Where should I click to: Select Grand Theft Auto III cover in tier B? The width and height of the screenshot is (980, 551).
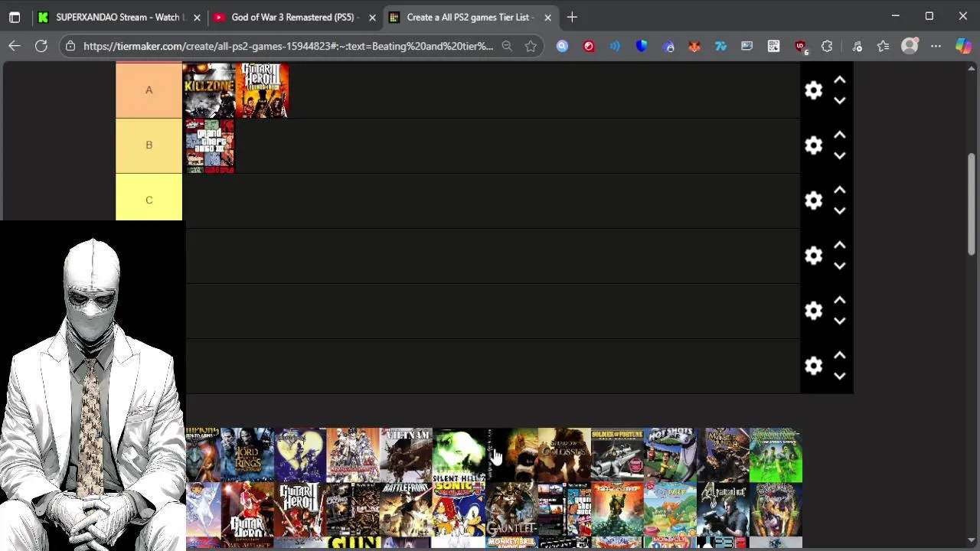[209, 145]
